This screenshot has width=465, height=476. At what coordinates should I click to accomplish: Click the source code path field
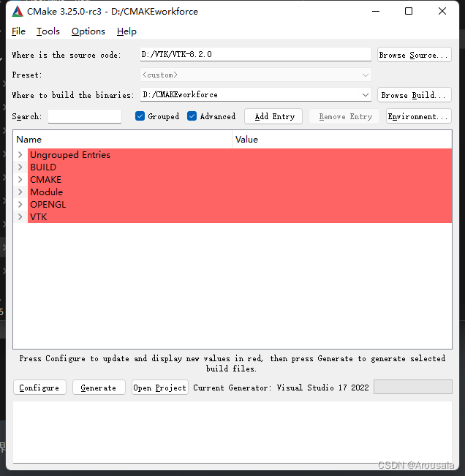[x=256, y=54]
